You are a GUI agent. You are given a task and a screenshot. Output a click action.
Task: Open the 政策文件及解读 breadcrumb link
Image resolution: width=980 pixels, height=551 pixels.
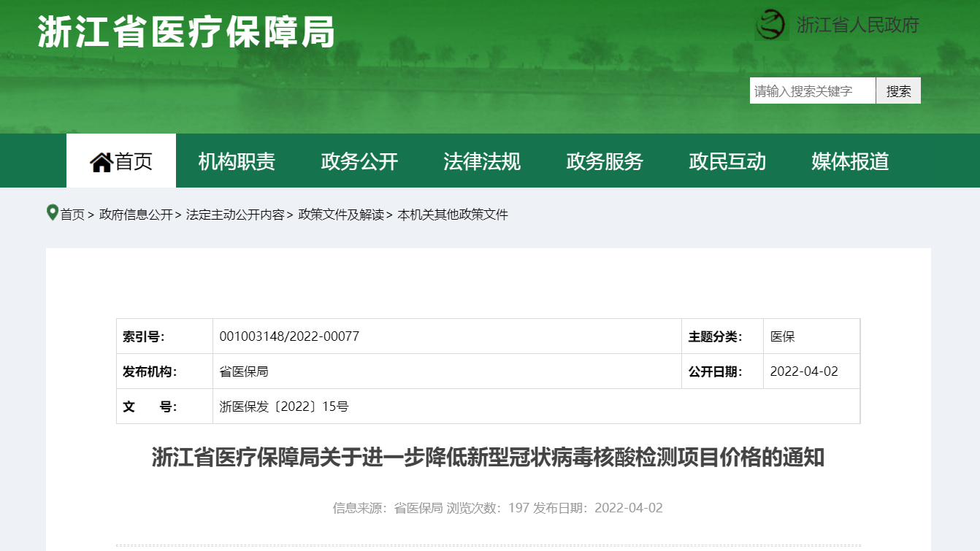point(341,215)
